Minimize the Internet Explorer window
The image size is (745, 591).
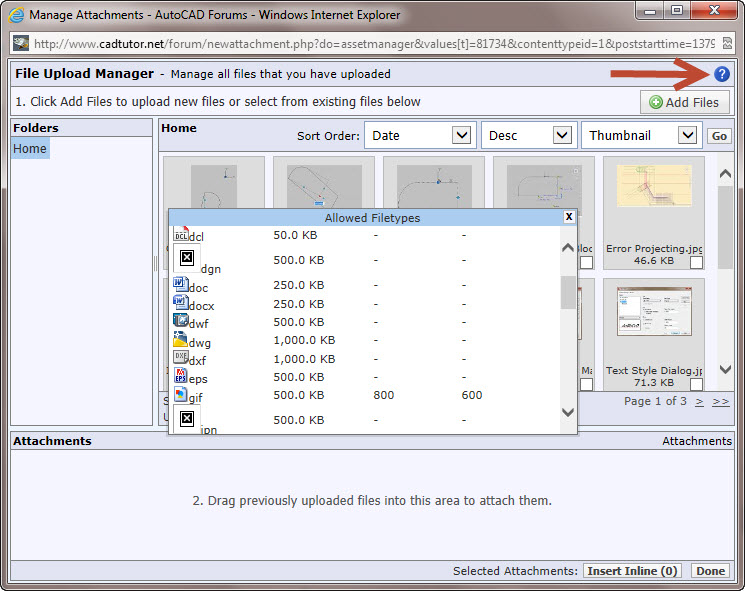[650, 10]
